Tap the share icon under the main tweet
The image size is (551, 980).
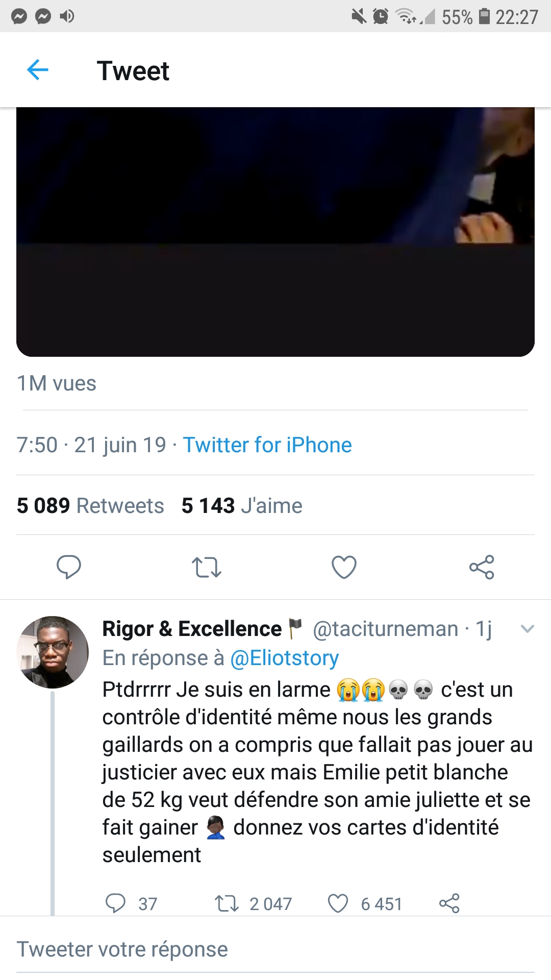(x=482, y=567)
